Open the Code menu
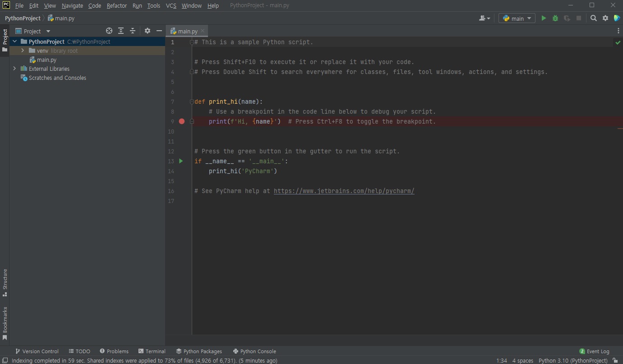623x364 pixels. (95, 5)
